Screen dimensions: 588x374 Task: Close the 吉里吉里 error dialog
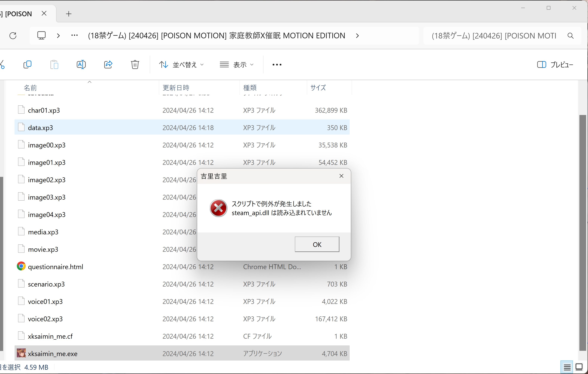[x=341, y=176]
